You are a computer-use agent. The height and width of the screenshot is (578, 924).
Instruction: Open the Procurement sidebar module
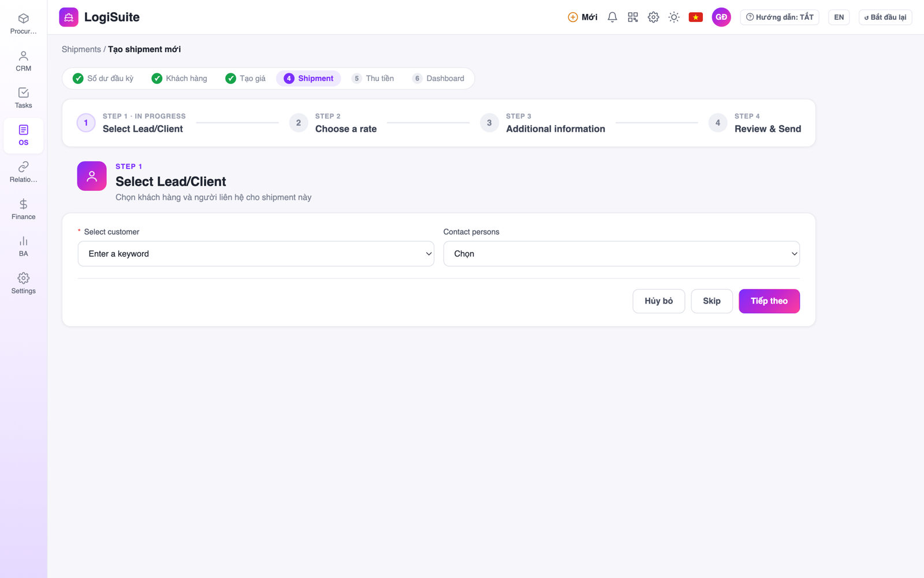point(23,24)
